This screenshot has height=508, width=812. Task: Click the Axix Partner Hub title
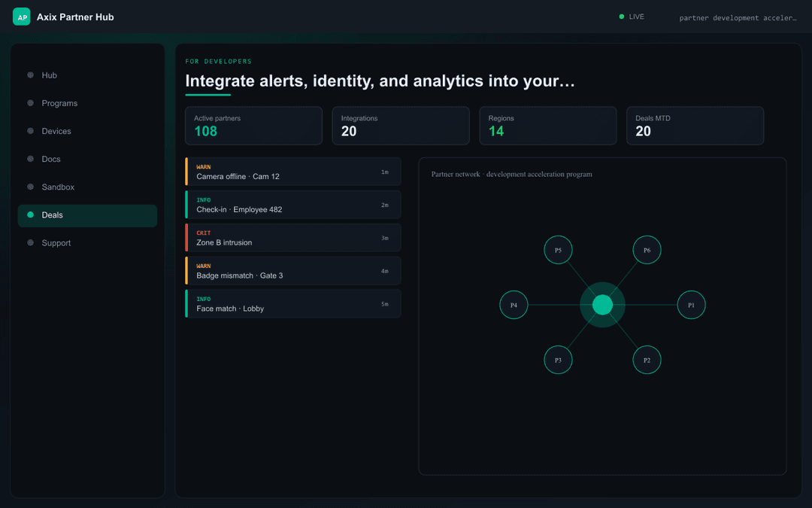pos(75,17)
